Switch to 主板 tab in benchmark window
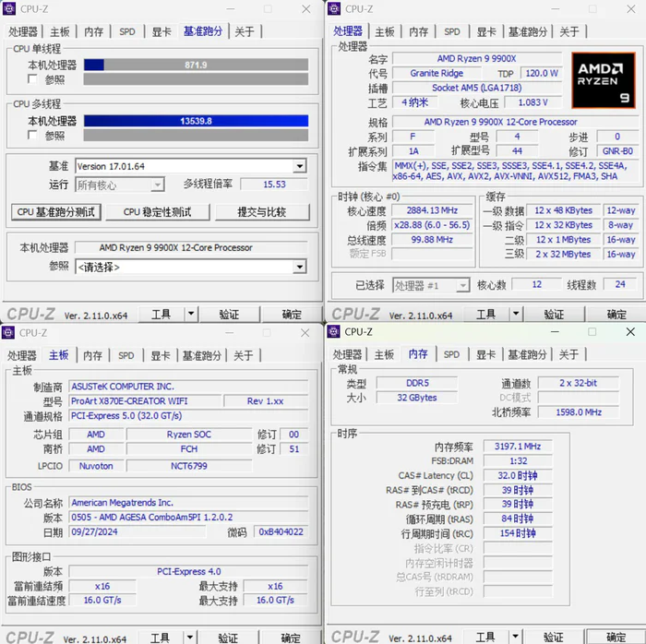 pos(60,31)
